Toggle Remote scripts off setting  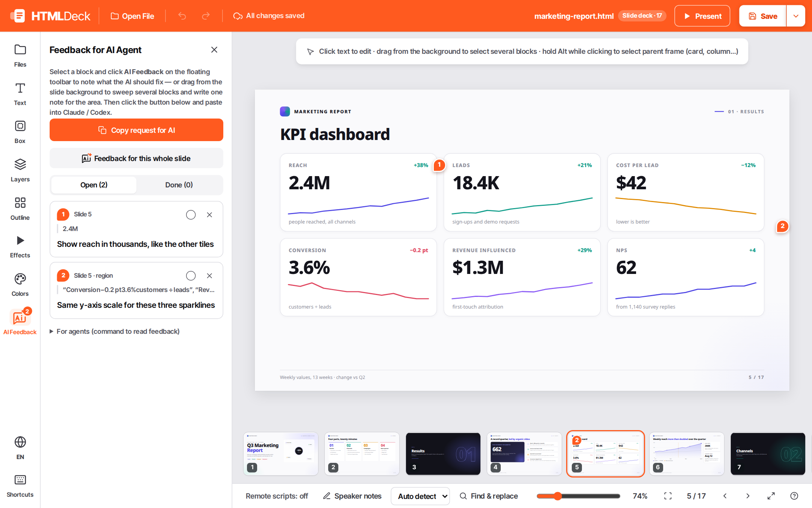click(x=277, y=496)
